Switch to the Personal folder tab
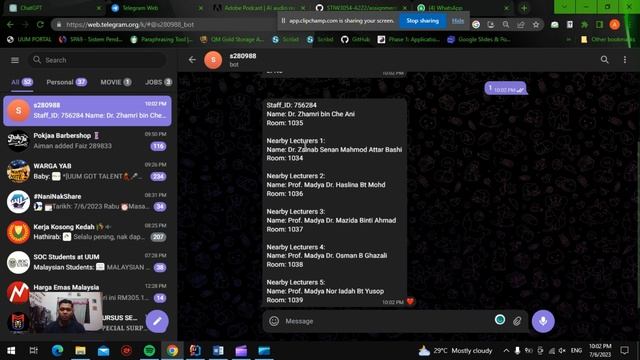The image size is (640, 360). click(x=67, y=82)
